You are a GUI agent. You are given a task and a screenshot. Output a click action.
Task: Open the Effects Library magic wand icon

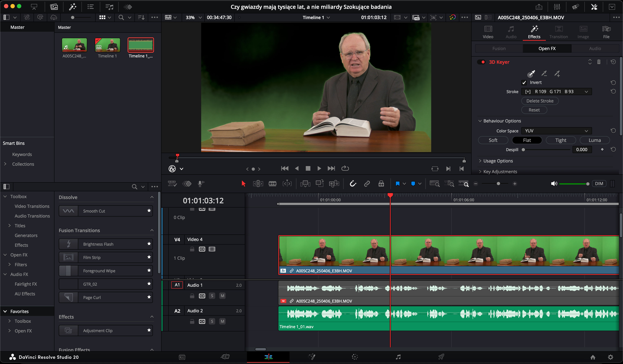(x=73, y=7)
